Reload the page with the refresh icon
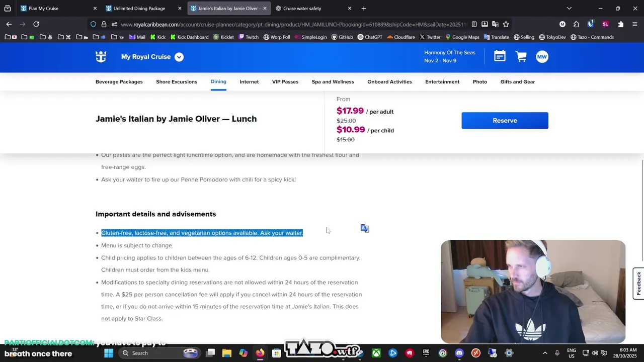Viewport: 644px width, 362px height. [x=36, y=24]
